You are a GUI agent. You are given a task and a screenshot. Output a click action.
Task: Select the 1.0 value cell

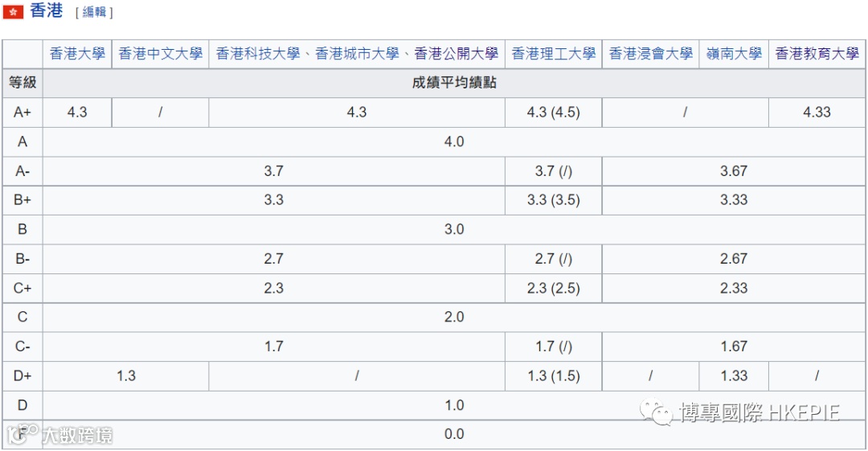(454, 405)
